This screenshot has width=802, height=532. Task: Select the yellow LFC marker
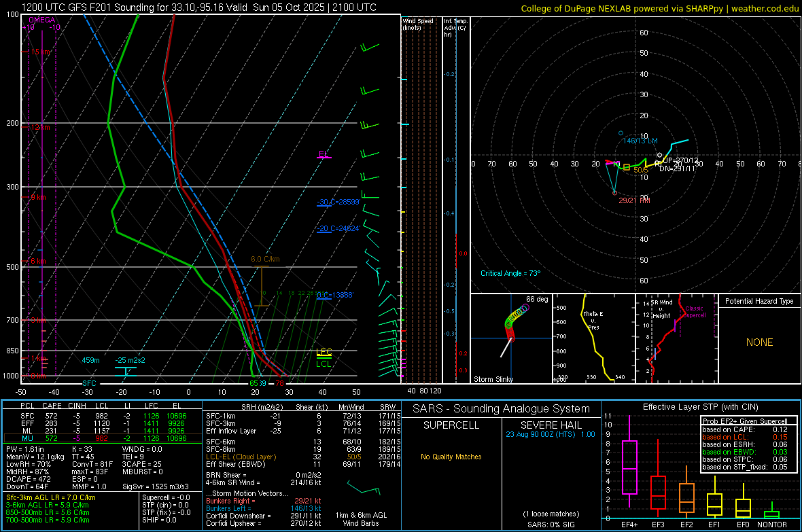[324, 353]
